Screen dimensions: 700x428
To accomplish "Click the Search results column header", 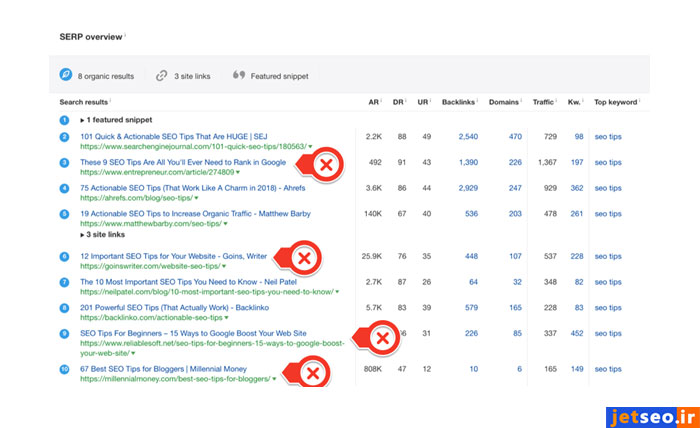I will tap(83, 102).
